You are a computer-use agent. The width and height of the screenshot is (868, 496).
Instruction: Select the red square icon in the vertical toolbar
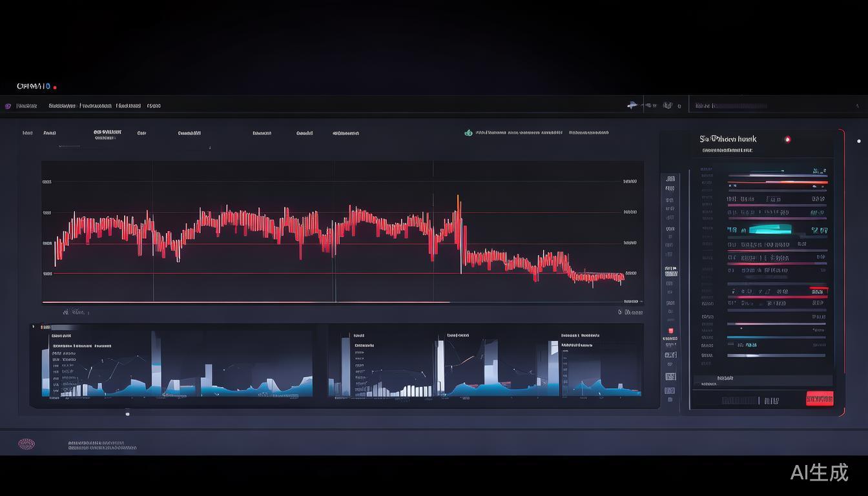[670, 331]
